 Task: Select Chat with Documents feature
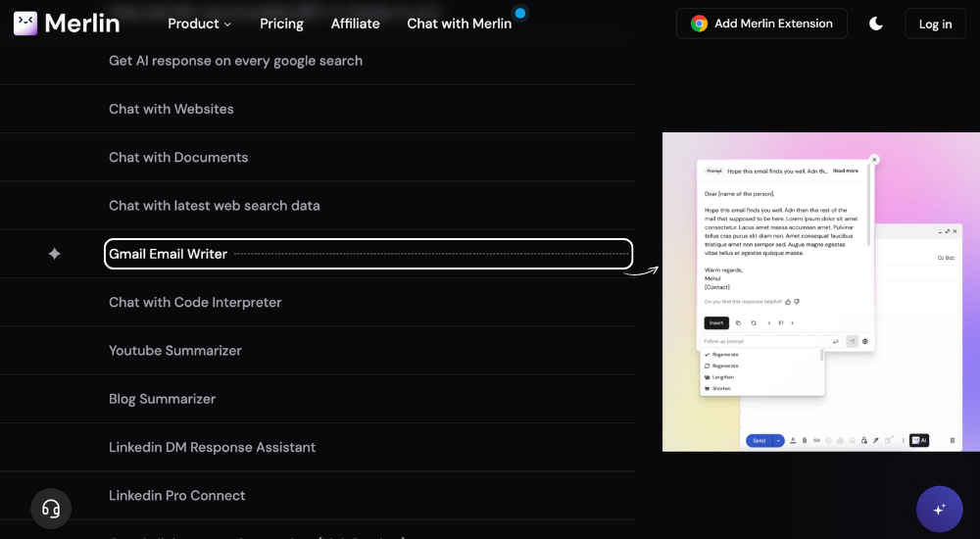coord(178,157)
